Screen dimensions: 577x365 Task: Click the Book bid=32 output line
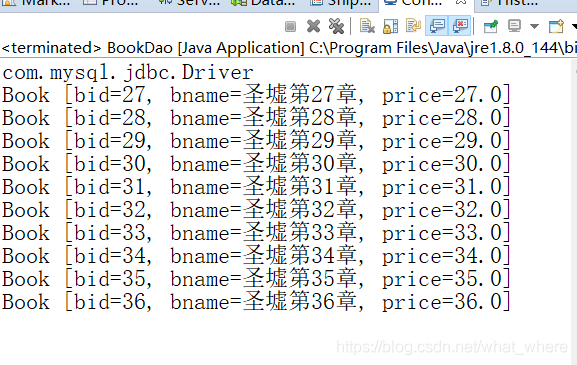pos(256,210)
